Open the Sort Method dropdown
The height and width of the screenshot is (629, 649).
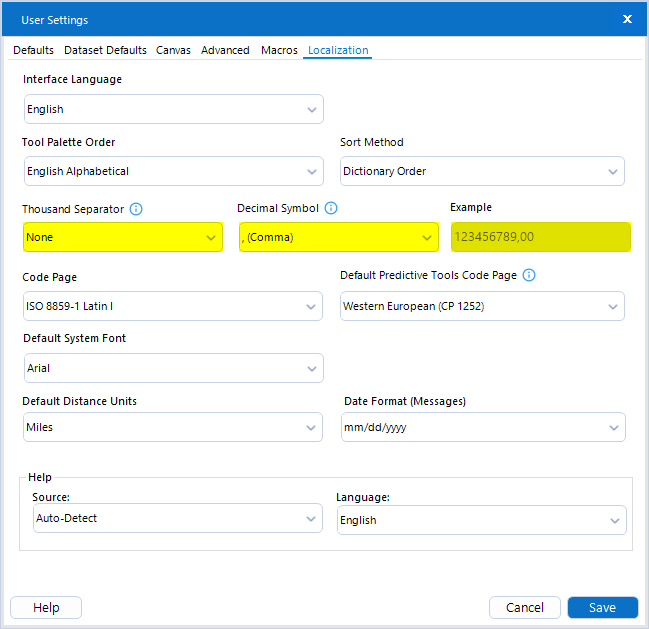click(x=482, y=171)
